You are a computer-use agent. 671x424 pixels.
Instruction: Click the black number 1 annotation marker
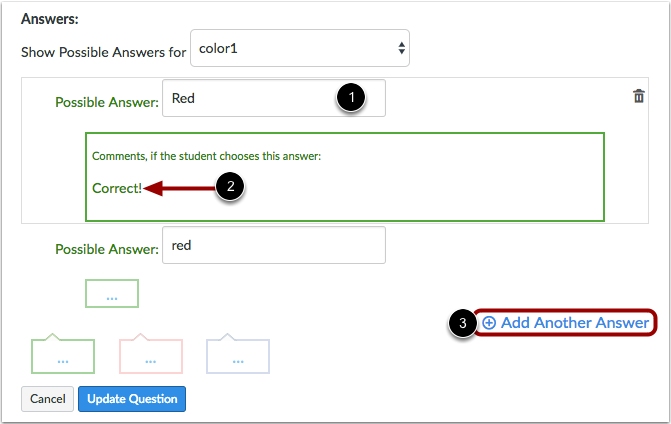pos(351,98)
